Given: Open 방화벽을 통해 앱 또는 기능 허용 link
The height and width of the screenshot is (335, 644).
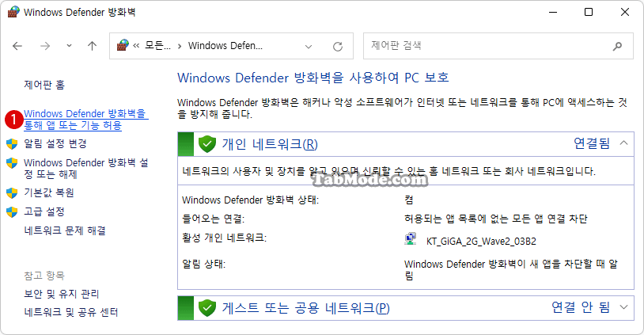Looking at the screenshot, I should [85, 120].
